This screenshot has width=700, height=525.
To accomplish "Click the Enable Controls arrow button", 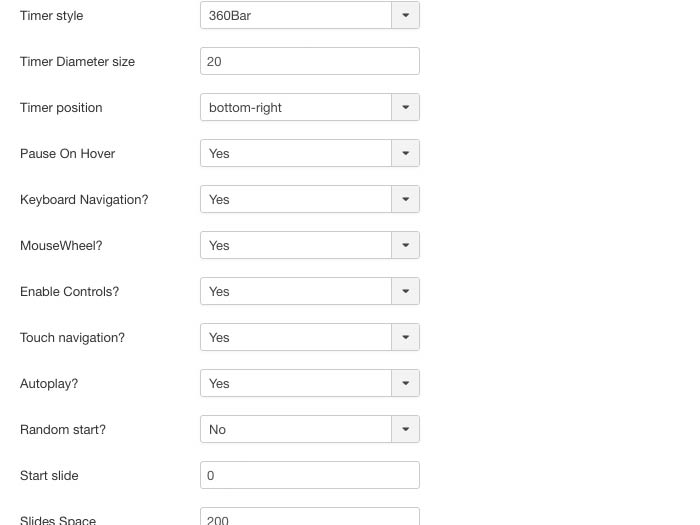I will pyautogui.click(x=405, y=291).
